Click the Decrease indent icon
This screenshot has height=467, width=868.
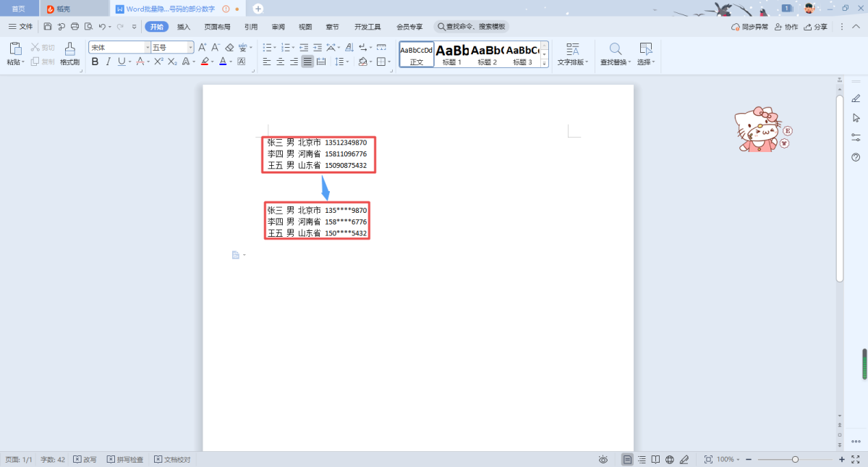[x=304, y=47]
